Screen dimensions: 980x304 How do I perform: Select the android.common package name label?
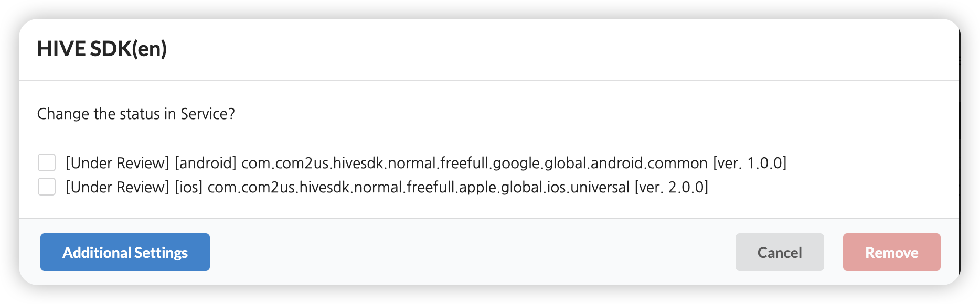(474, 163)
